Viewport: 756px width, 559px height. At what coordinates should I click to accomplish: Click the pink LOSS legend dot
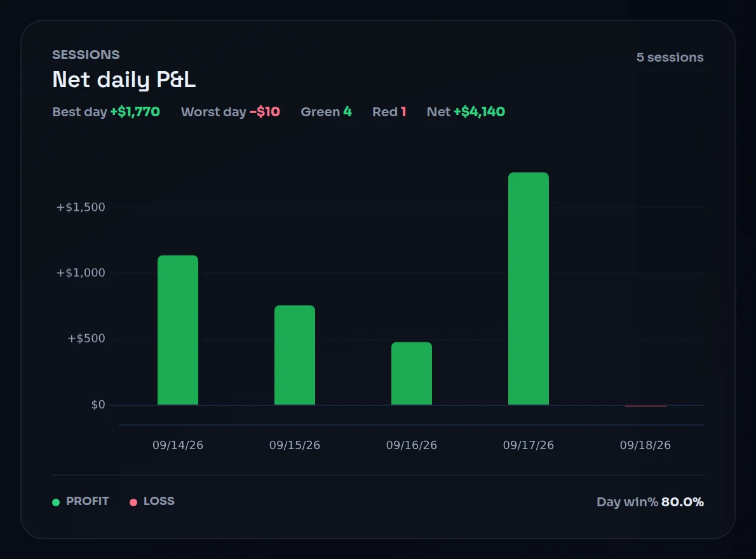[x=133, y=502]
